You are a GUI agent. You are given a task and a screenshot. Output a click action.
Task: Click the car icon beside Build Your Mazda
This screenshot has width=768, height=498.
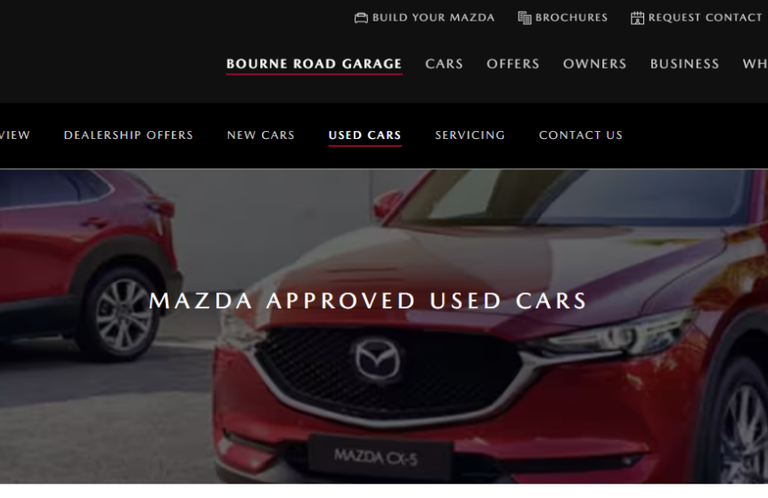click(x=361, y=18)
